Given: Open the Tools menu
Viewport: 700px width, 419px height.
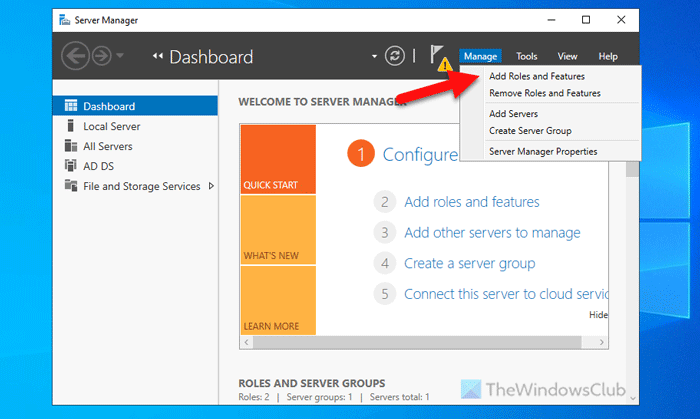Looking at the screenshot, I should pos(527,57).
